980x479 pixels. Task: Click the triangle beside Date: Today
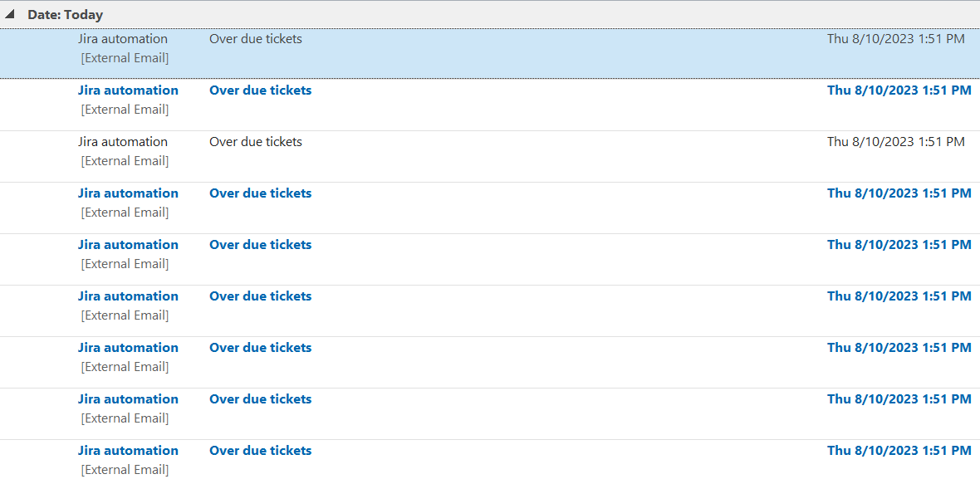coord(11,14)
